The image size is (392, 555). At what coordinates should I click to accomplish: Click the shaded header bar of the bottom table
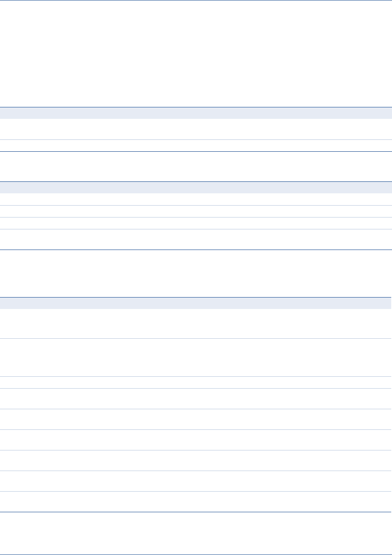pos(196,303)
